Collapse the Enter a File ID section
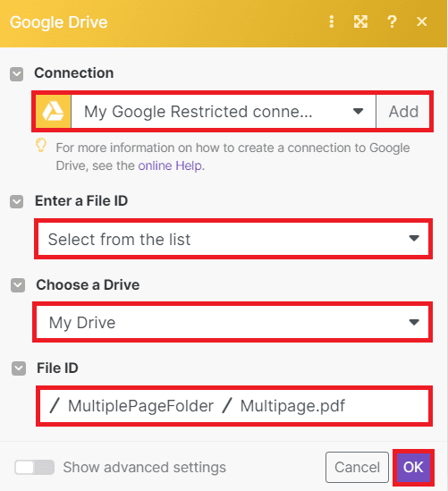Image resolution: width=448 pixels, height=491 pixels. coord(17,201)
